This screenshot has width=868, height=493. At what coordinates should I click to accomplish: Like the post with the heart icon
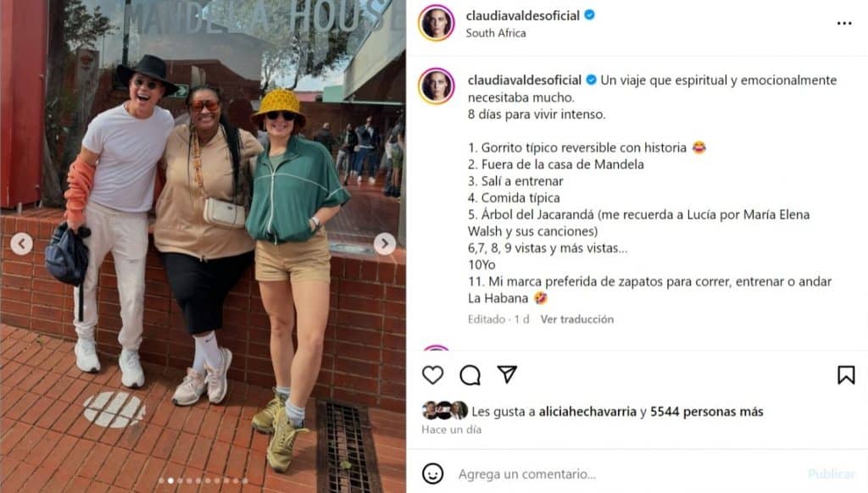pos(432,375)
